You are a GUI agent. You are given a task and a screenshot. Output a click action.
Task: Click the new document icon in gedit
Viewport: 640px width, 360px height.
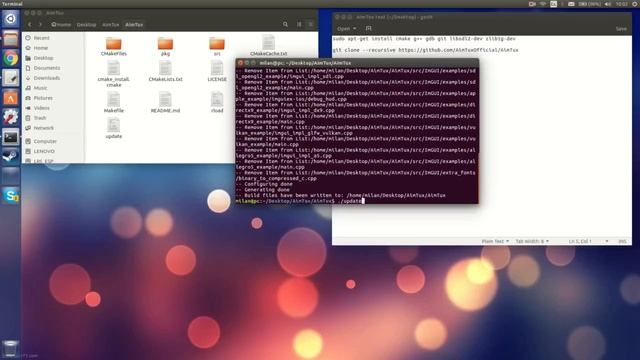(x=369, y=29)
